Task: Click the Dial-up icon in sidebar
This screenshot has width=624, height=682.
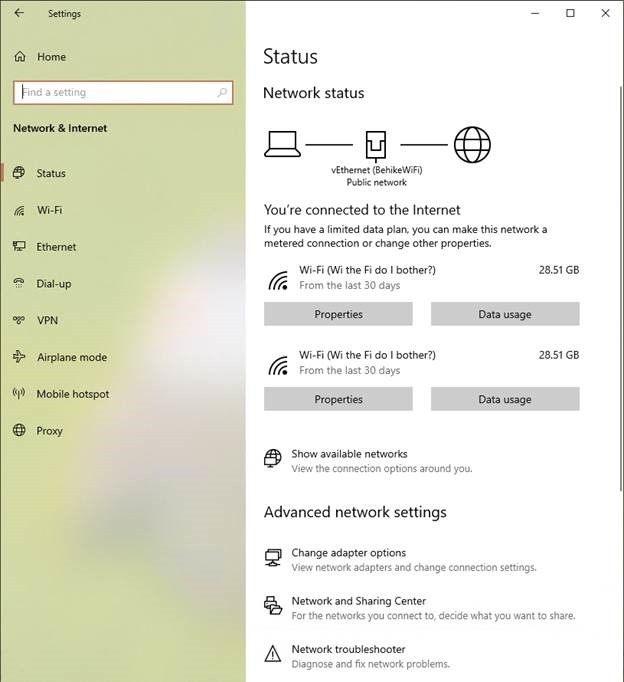Action: (x=19, y=284)
